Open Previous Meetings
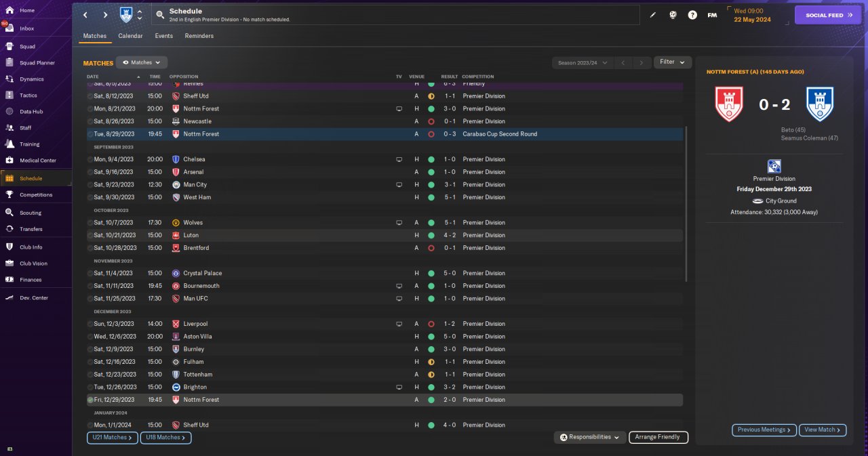Screen dimensions: 868x456 click(x=763, y=430)
